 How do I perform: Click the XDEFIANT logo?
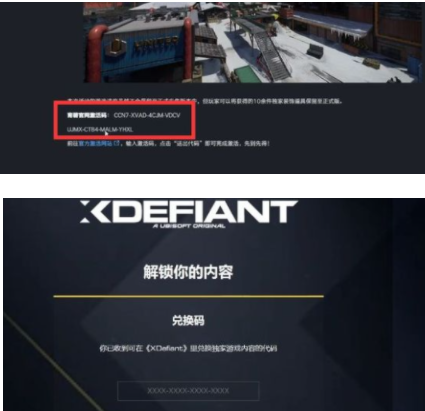click(189, 214)
